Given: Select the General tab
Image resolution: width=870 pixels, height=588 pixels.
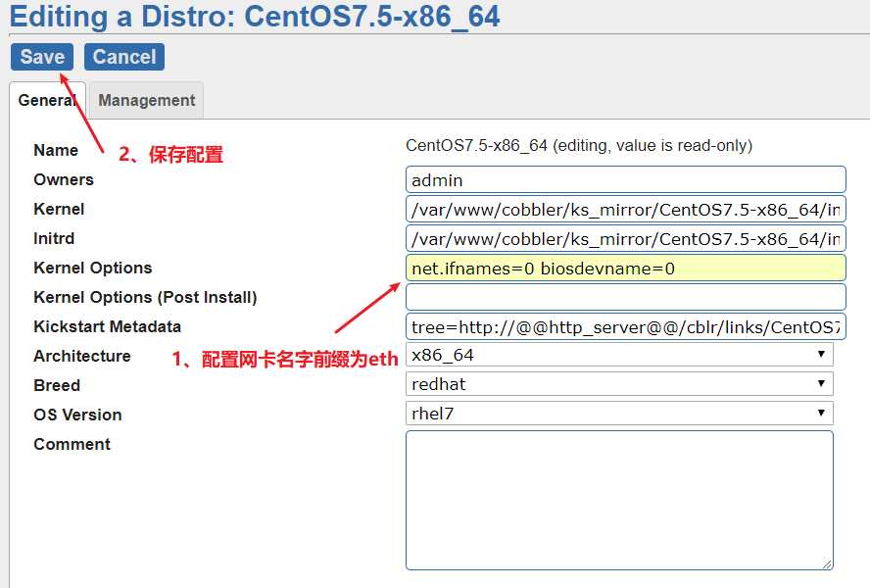Looking at the screenshot, I should (47, 101).
